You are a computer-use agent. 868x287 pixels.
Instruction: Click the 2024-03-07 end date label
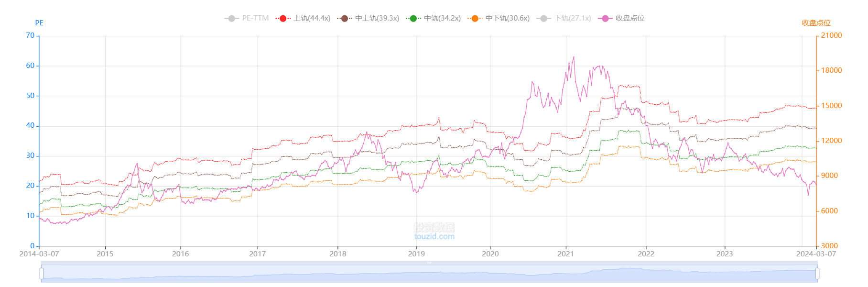[x=816, y=254]
